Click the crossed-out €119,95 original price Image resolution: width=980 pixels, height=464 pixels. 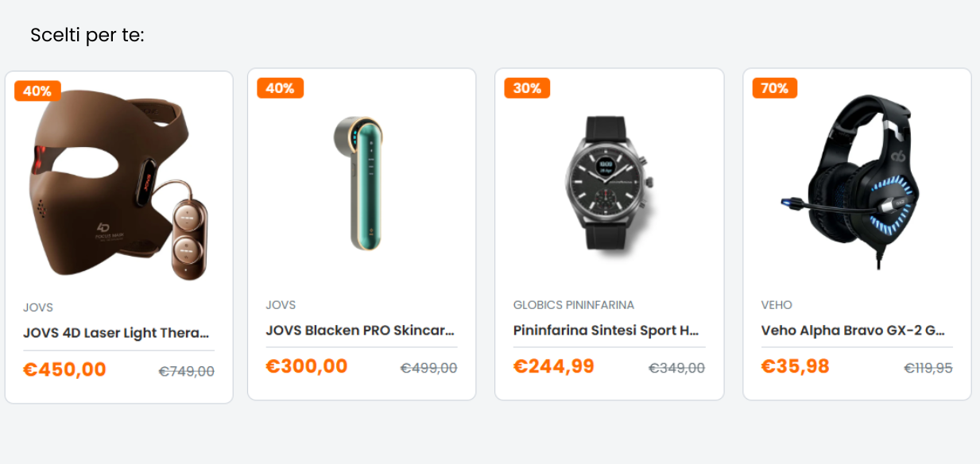coord(928,368)
